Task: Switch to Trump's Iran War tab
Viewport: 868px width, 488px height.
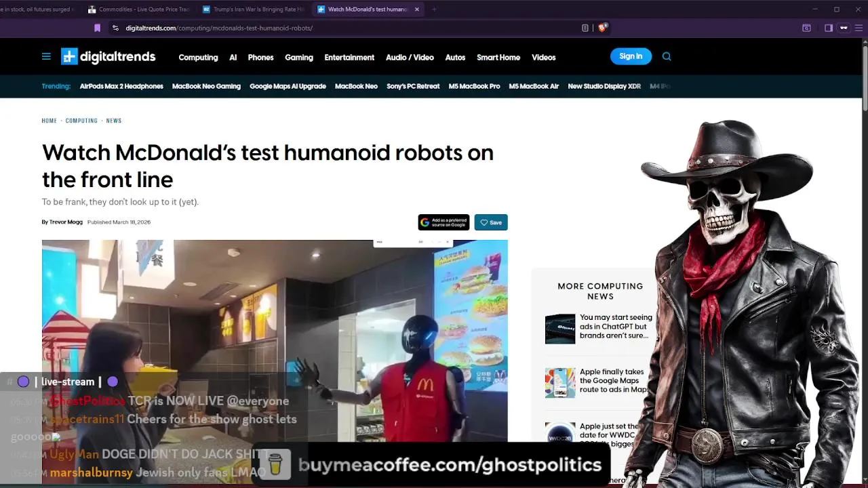Action: coord(253,9)
